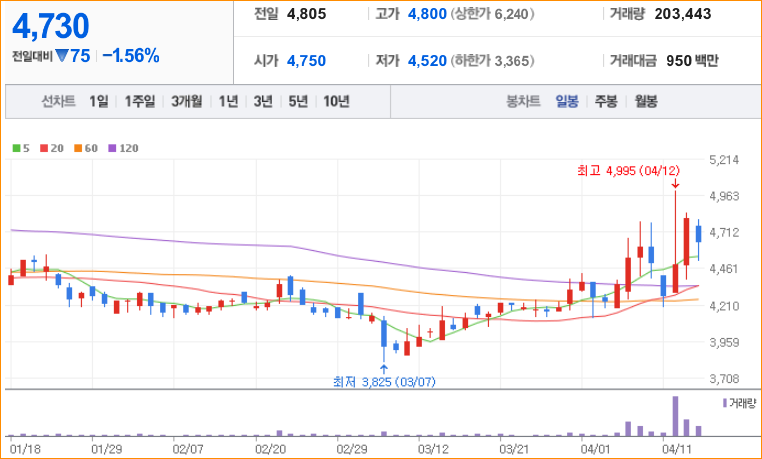The image size is (762, 459).
Task: Show the 3년 line chart
Action: click(263, 101)
